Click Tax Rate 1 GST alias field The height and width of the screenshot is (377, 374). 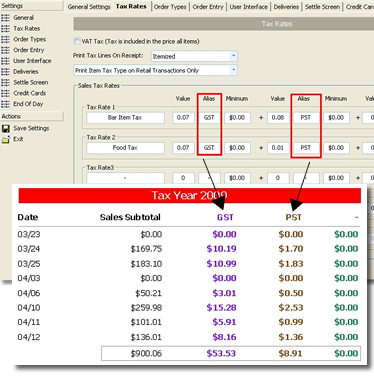click(209, 118)
